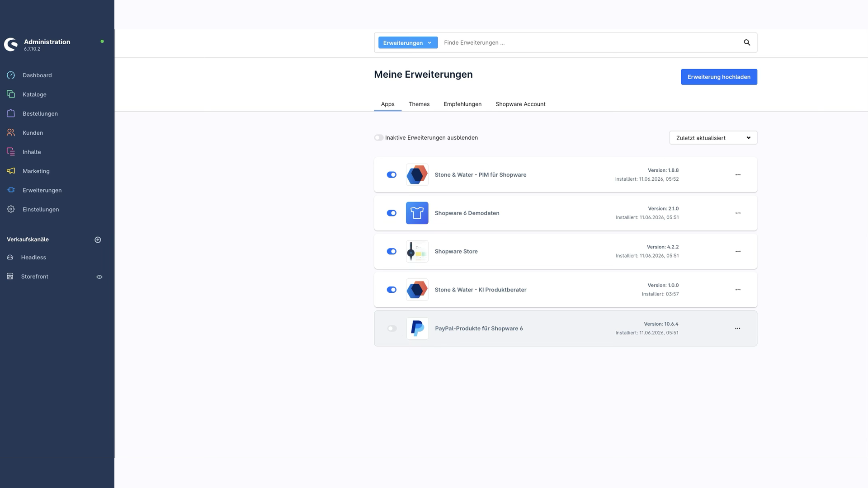Viewport: 868px width, 488px height.
Task: Open the Dashboard sidebar icon
Action: pos(11,75)
